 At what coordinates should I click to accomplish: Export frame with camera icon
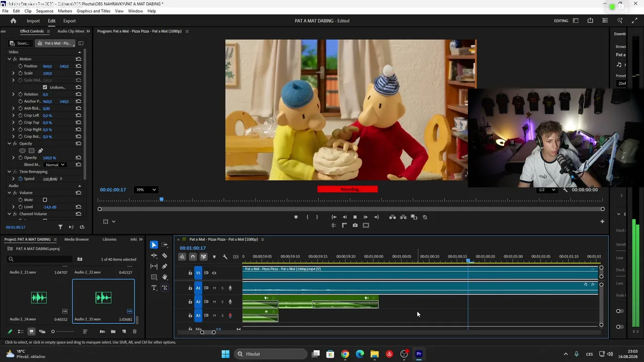pyautogui.click(x=355, y=225)
